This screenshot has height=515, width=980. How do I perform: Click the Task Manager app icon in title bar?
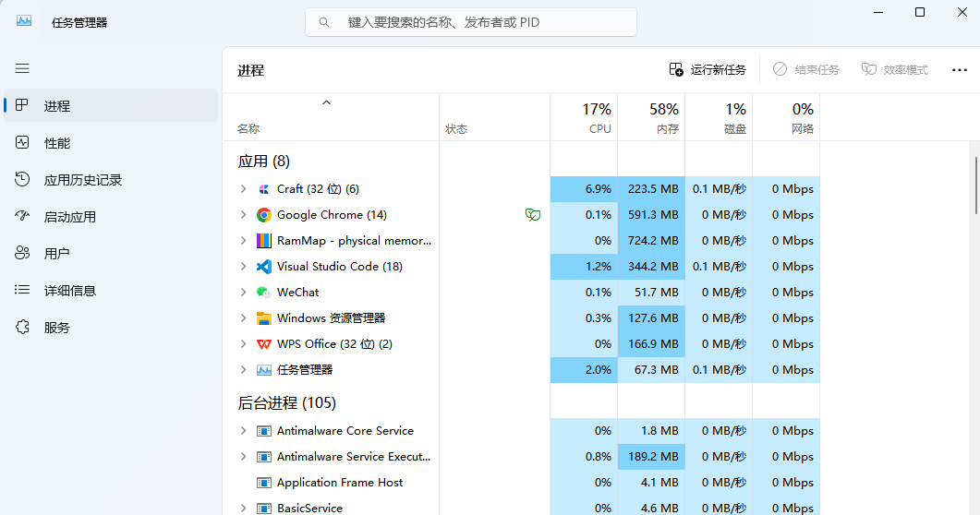point(24,21)
